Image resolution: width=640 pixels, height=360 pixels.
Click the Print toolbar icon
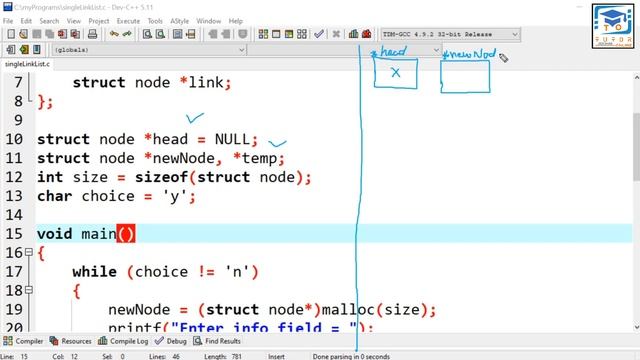point(93,34)
